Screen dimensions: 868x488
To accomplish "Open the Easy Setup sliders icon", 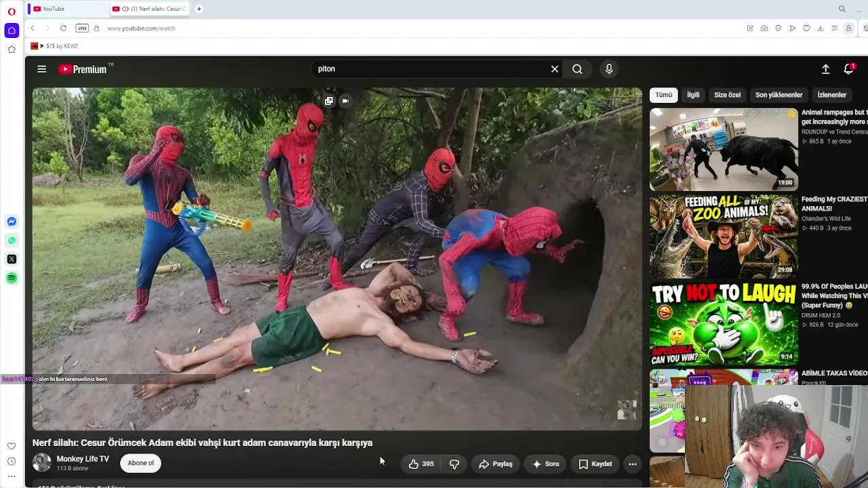I will tap(835, 28).
